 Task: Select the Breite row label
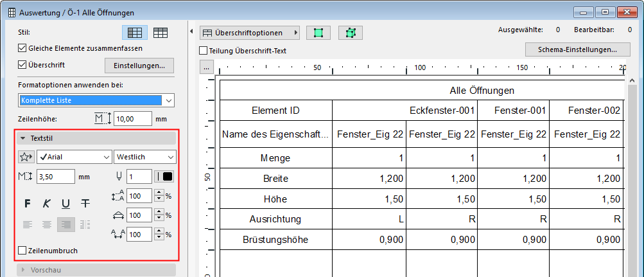[x=275, y=179]
